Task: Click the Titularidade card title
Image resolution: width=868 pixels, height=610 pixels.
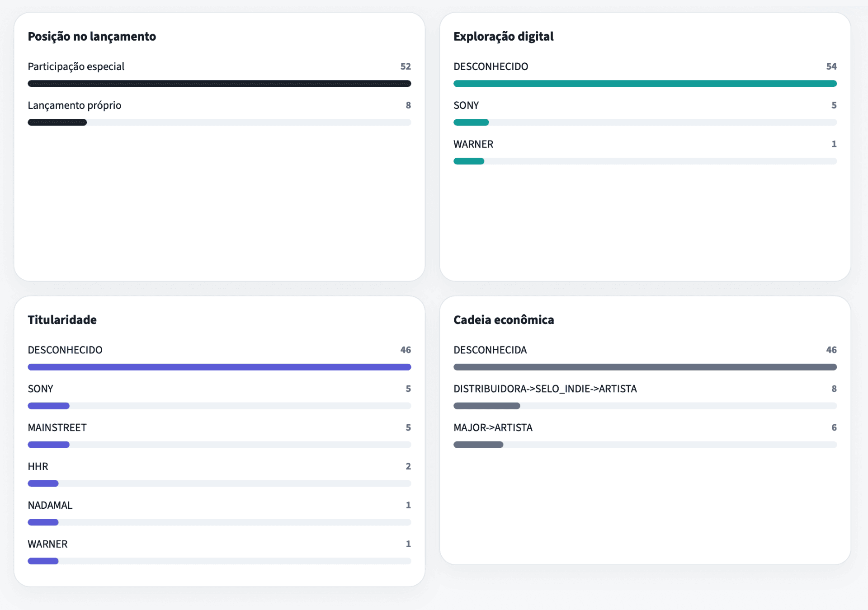Action: click(62, 320)
